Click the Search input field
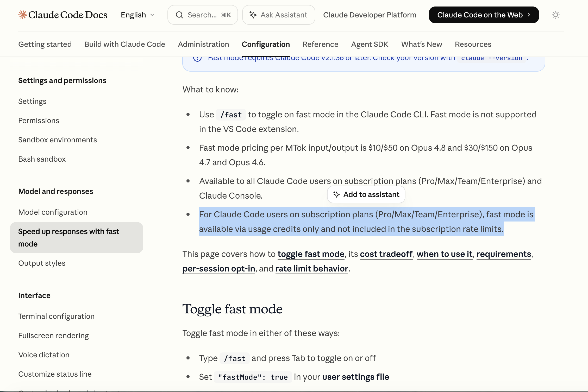This screenshot has width=588, height=392. pyautogui.click(x=203, y=15)
